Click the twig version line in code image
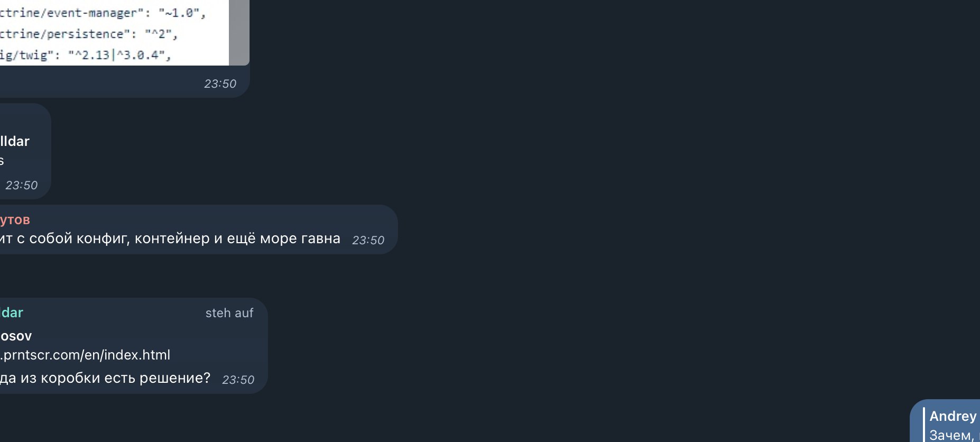The height and width of the screenshot is (442, 980). pyautogui.click(x=85, y=55)
